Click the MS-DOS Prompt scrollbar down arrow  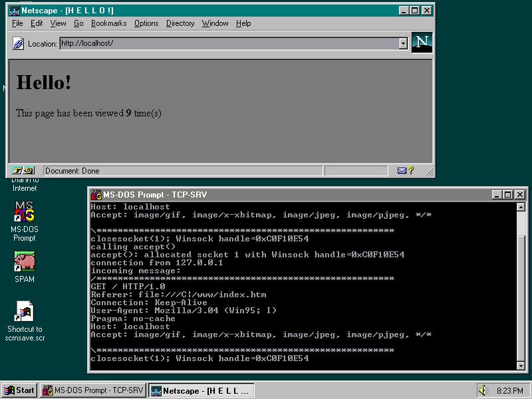(x=521, y=365)
